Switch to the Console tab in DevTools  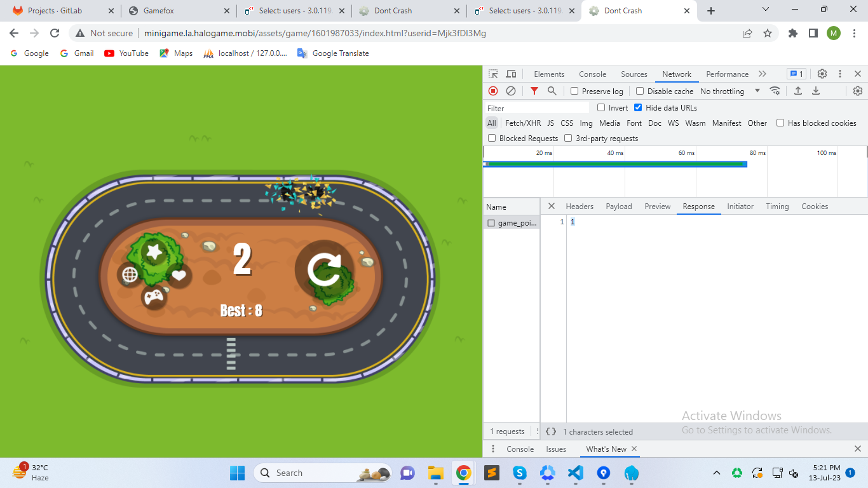click(x=592, y=74)
